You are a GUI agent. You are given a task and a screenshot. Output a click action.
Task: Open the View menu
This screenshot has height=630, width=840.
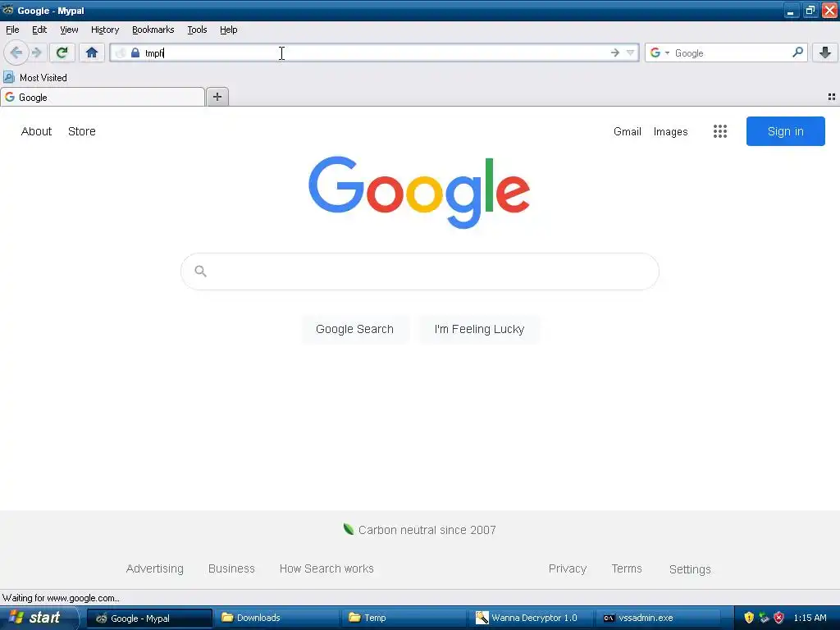69,30
